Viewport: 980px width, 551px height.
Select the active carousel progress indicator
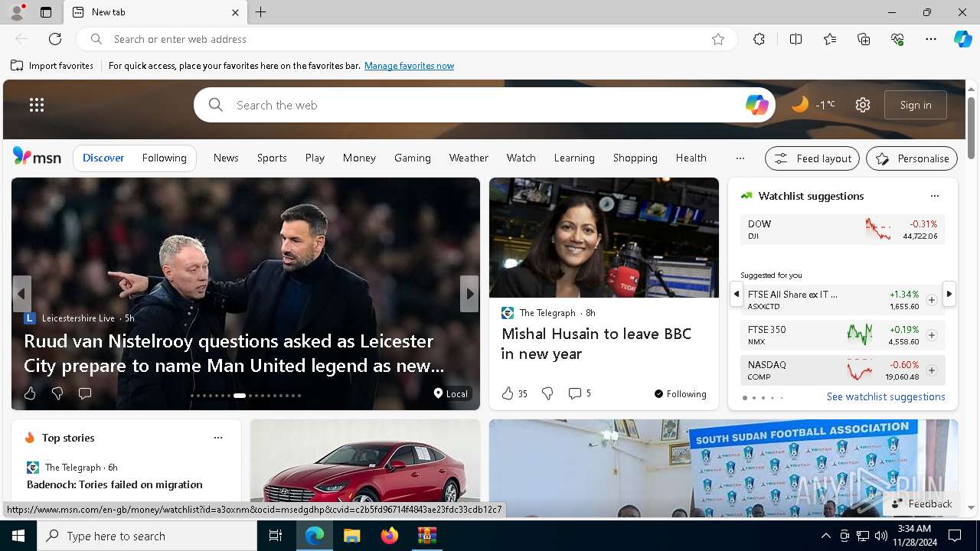coord(240,396)
